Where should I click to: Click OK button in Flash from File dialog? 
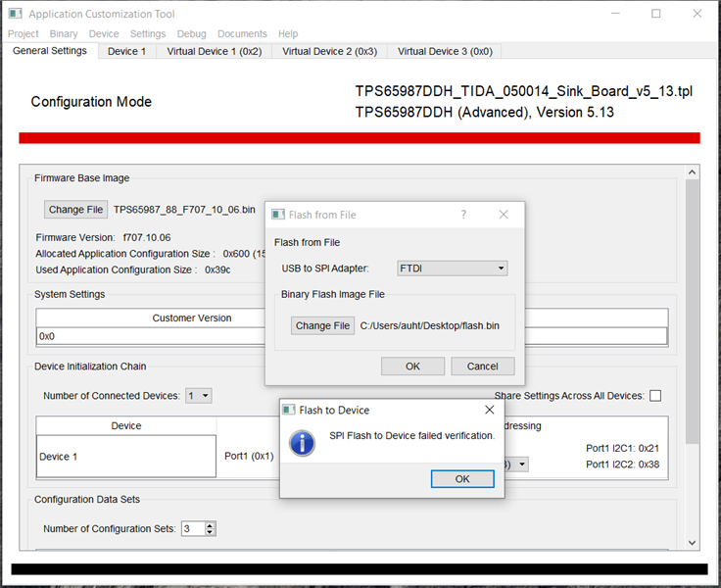pos(412,367)
